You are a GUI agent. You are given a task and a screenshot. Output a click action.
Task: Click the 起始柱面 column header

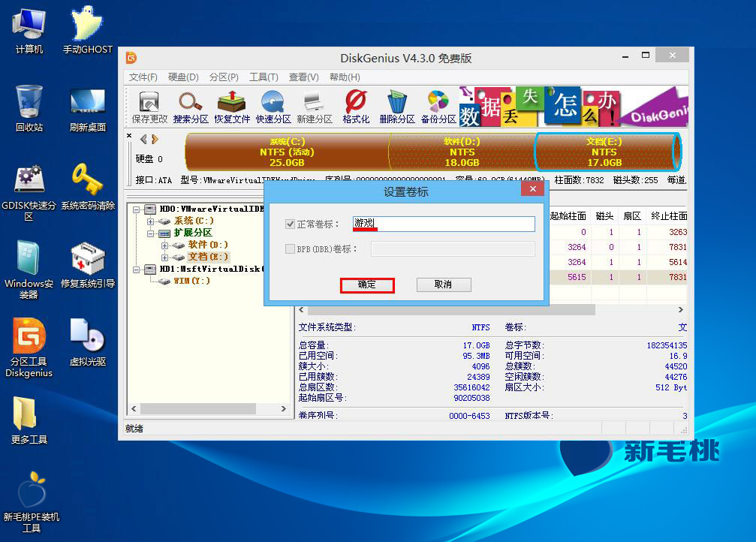coord(568,216)
